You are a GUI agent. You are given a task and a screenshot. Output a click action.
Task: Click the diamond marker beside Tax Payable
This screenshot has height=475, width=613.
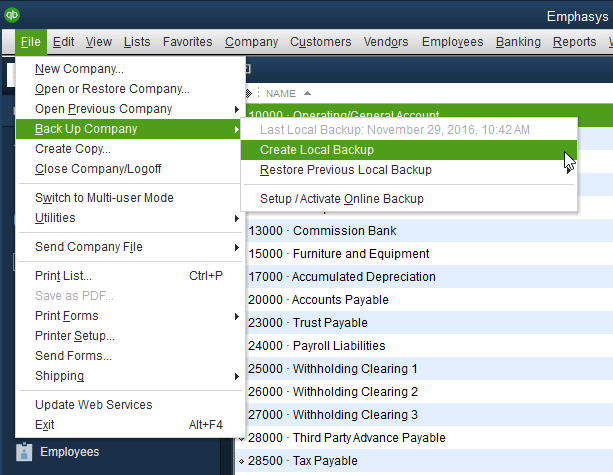[x=241, y=461]
